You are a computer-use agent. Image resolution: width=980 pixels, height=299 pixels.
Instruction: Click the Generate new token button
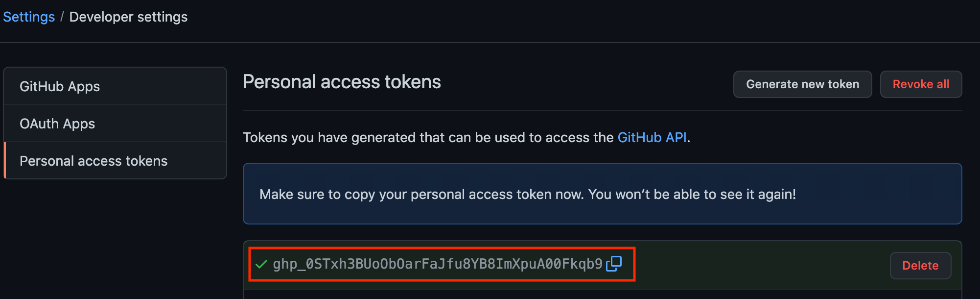[802, 84]
